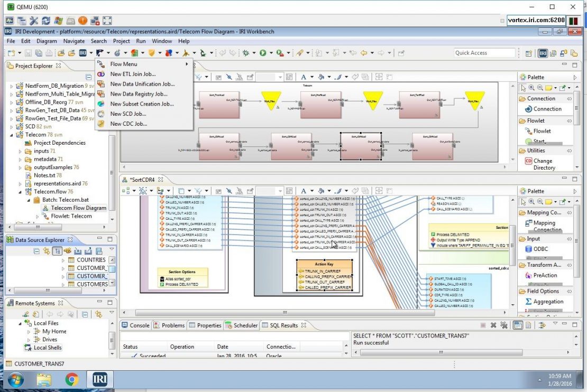The image size is (587, 392).
Task: Open the Diagram menu in the menu bar
Action: click(47, 41)
